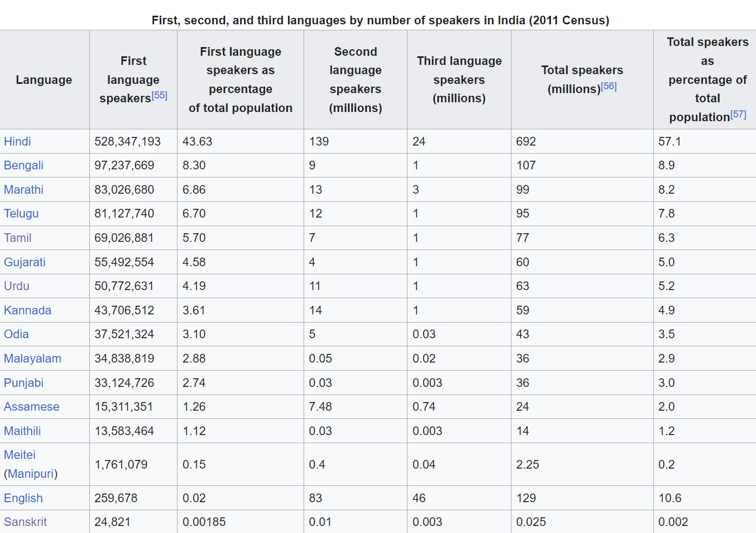Follow the Telugu link

coord(21,214)
